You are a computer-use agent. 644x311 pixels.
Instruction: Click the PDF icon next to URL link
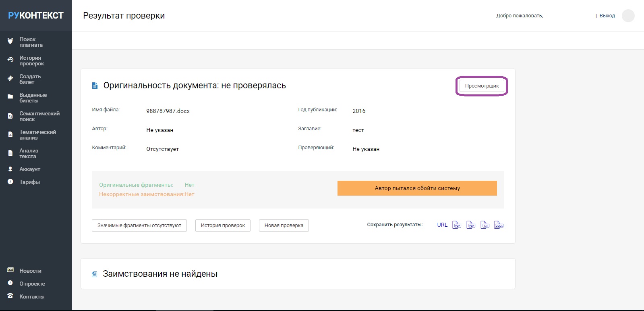point(457,225)
